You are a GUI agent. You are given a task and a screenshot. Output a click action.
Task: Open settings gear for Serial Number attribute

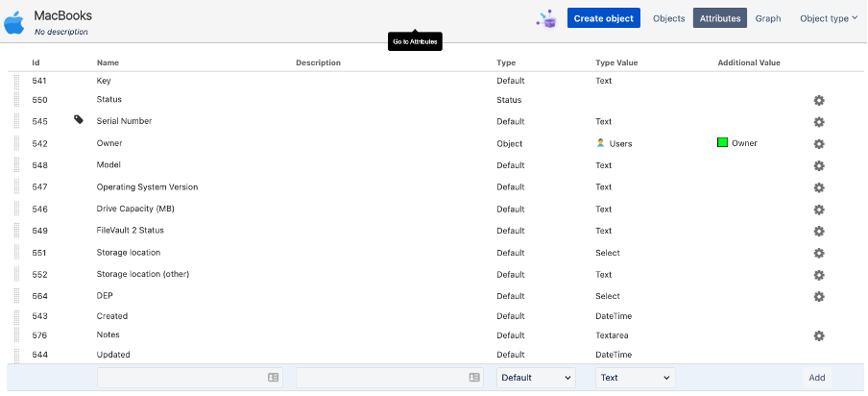click(x=819, y=122)
